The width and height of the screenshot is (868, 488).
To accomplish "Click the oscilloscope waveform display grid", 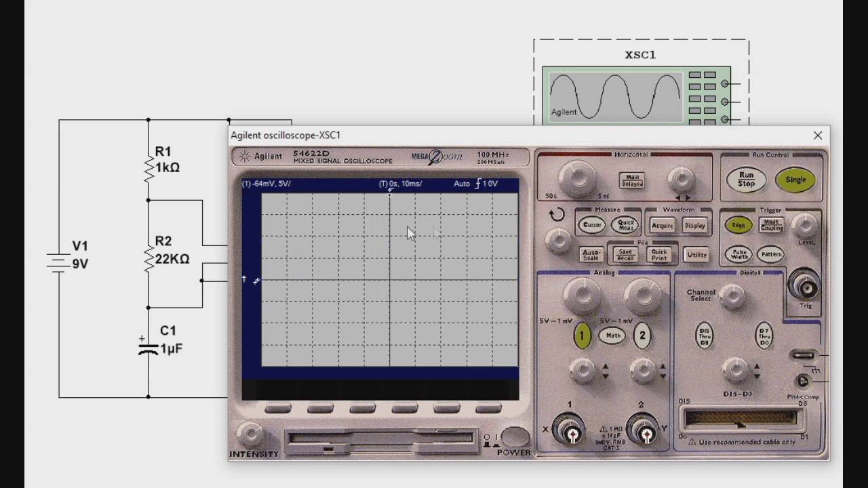I will pyautogui.click(x=390, y=280).
